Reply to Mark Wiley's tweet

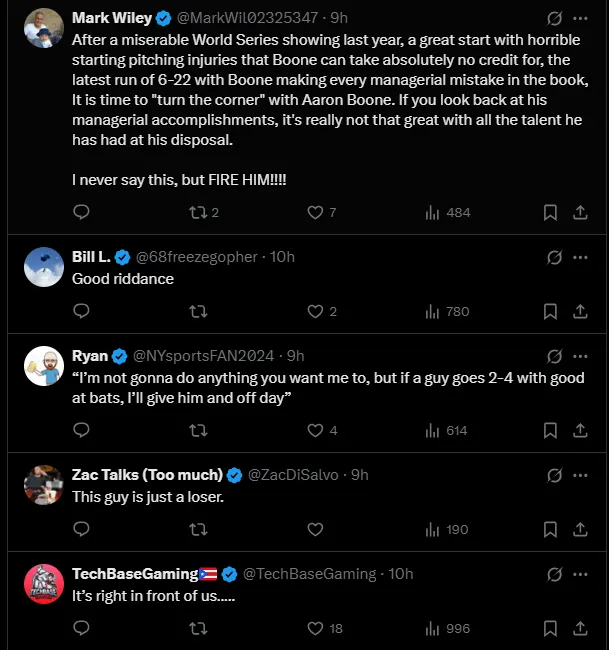(82, 212)
